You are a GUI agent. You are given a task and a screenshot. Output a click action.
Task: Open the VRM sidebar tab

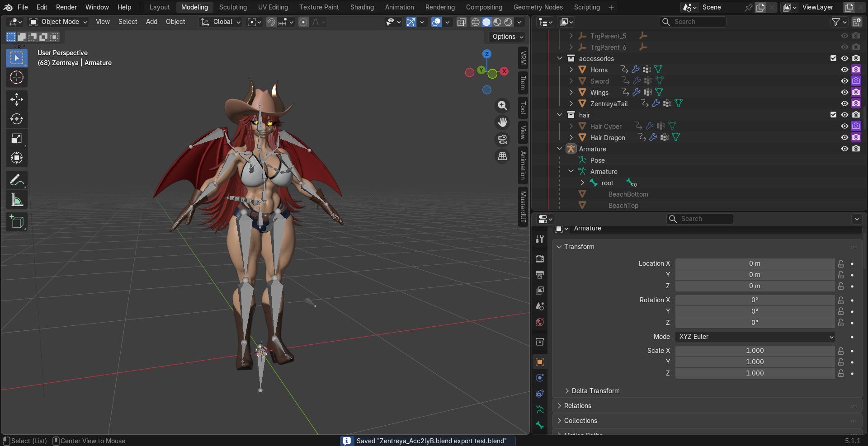tap(523, 58)
